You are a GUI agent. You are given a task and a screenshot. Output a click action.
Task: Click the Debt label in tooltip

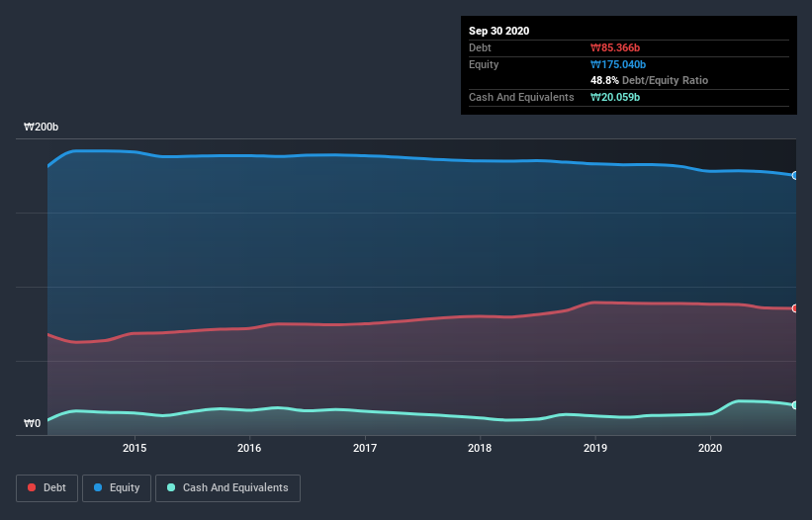tap(480, 48)
